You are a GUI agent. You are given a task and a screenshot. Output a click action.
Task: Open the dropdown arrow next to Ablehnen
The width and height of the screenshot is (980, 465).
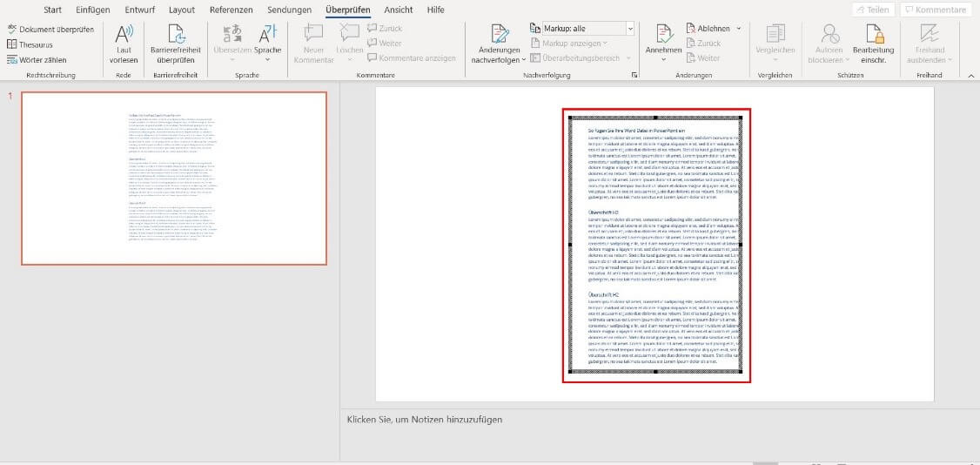coord(738,28)
